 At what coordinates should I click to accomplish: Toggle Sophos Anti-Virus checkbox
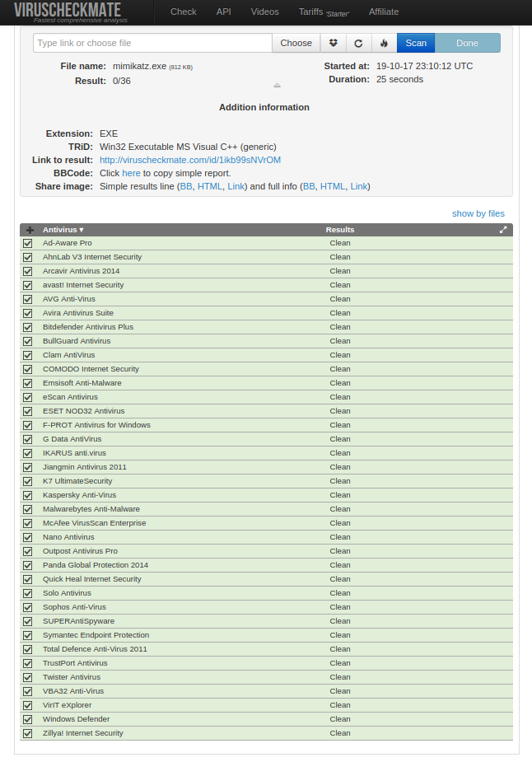(28, 607)
